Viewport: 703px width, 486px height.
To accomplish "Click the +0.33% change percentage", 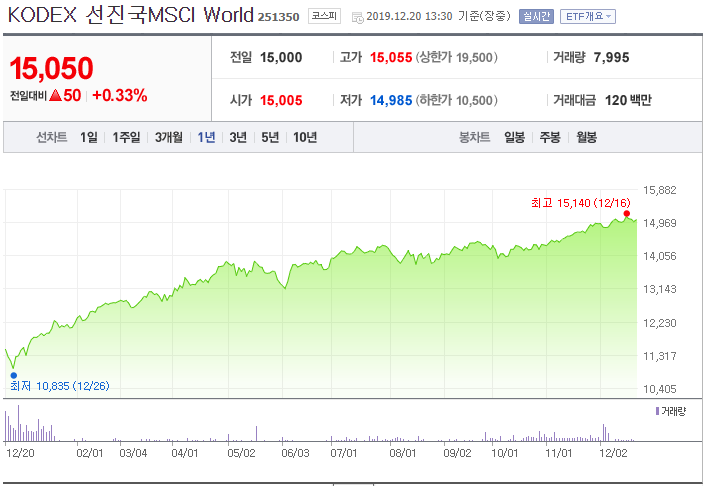I will point(120,95).
